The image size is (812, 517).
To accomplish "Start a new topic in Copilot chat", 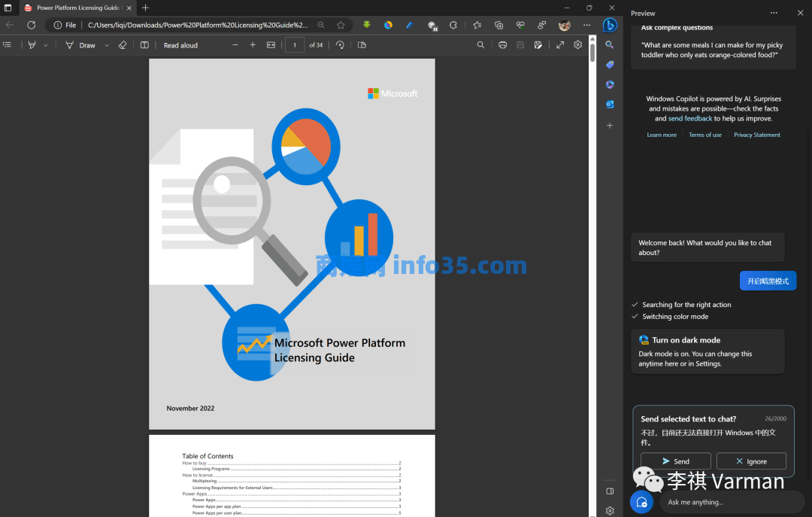I will pos(641,502).
